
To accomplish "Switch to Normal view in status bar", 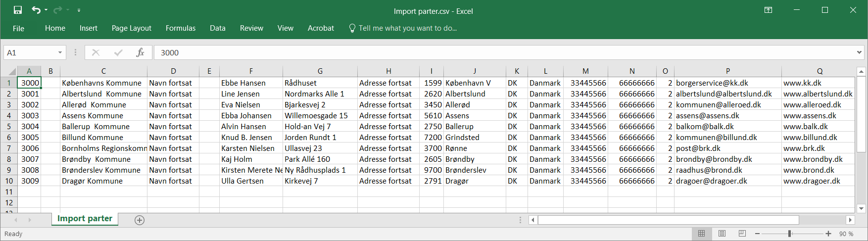I will [x=701, y=234].
